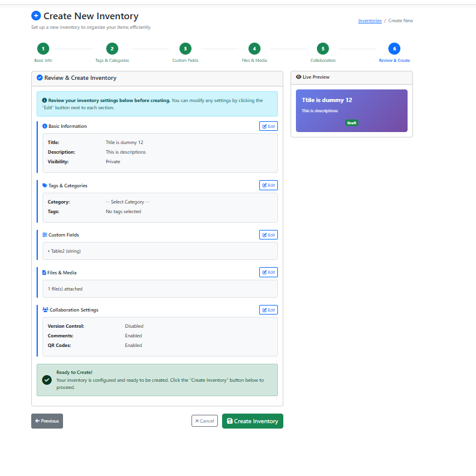This screenshot has height=476, width=476.
Task: Click the info icon beside Basic Information
Action: 44,126
